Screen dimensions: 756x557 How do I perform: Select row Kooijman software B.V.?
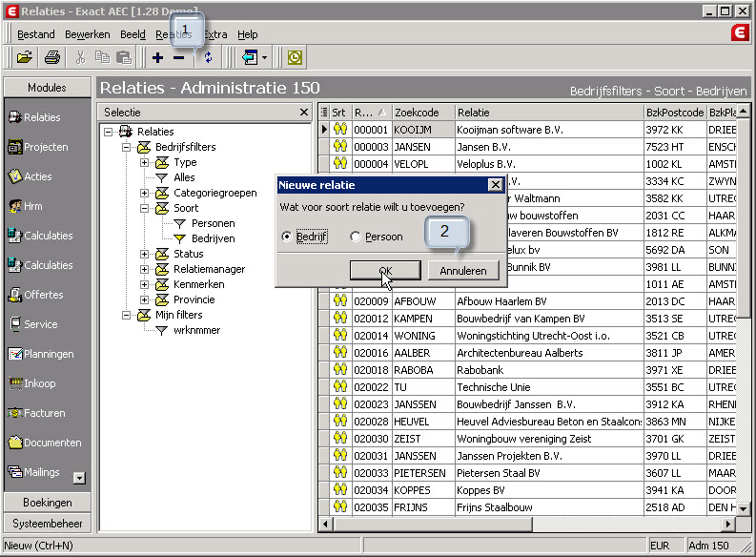[527, 130]
